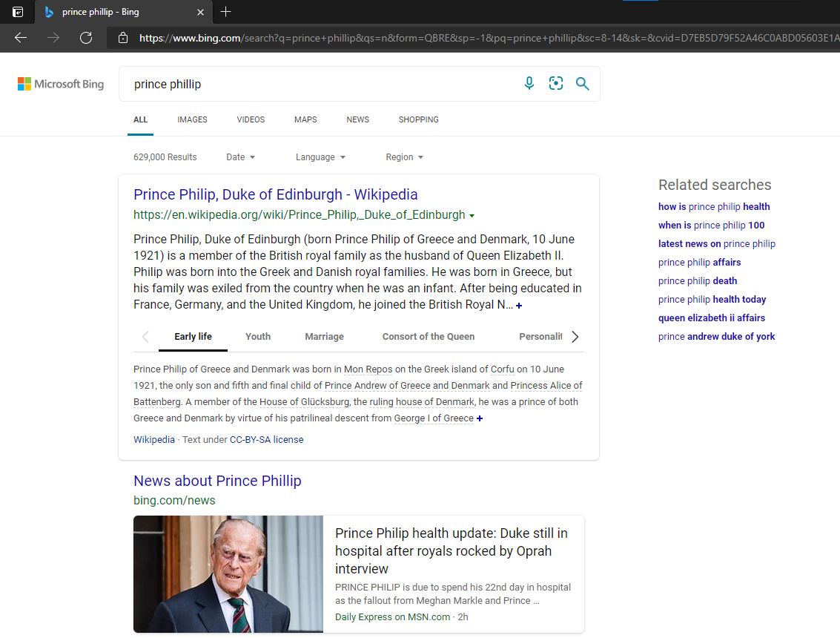Click the browser back arrow
Viewport: 840px width, 638px height.
pyautogui.click(x=21, y=38)
